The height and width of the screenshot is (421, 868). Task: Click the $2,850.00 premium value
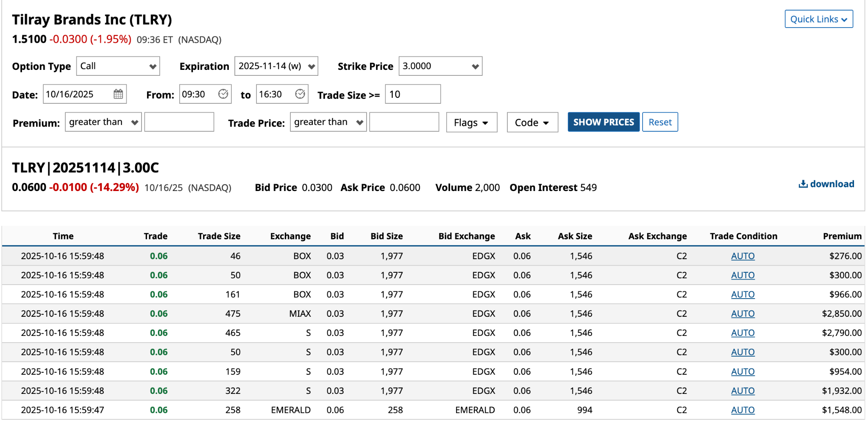click(842, 313)
